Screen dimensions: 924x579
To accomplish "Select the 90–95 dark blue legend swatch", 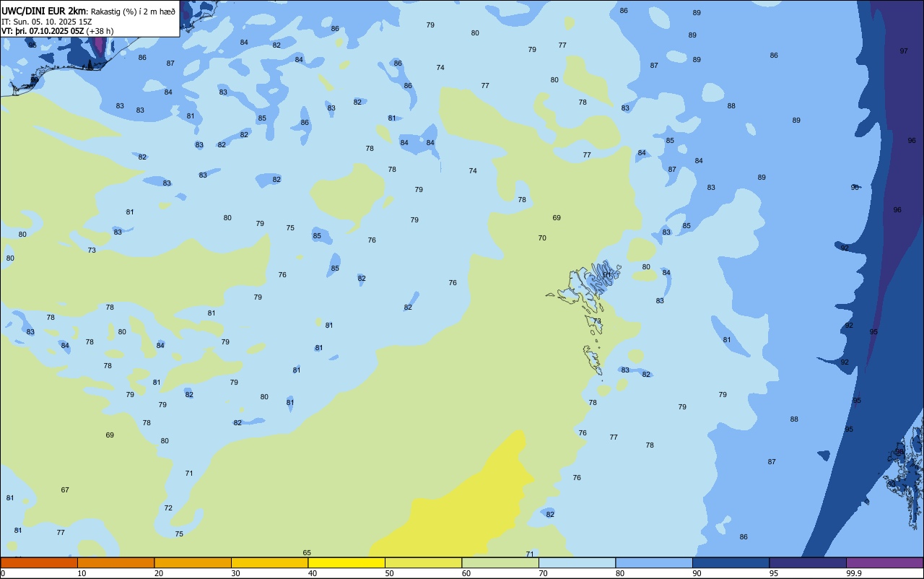I will click(x=731, y=562).
